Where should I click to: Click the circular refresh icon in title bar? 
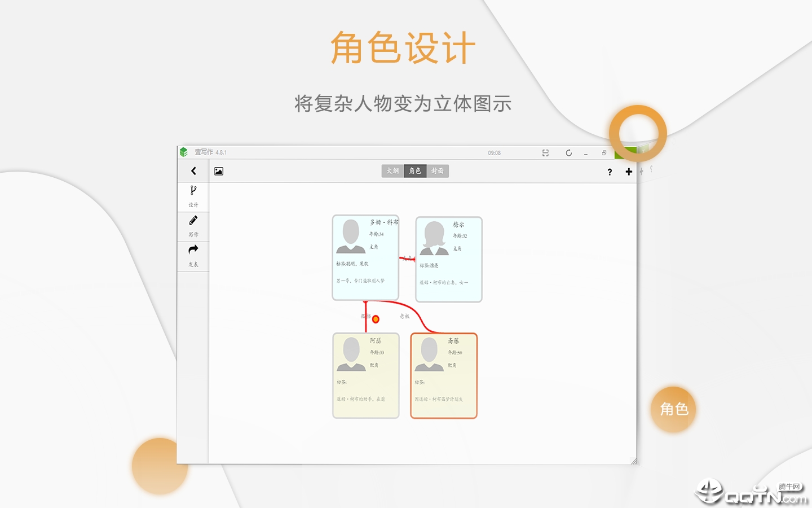click(568, 153)
